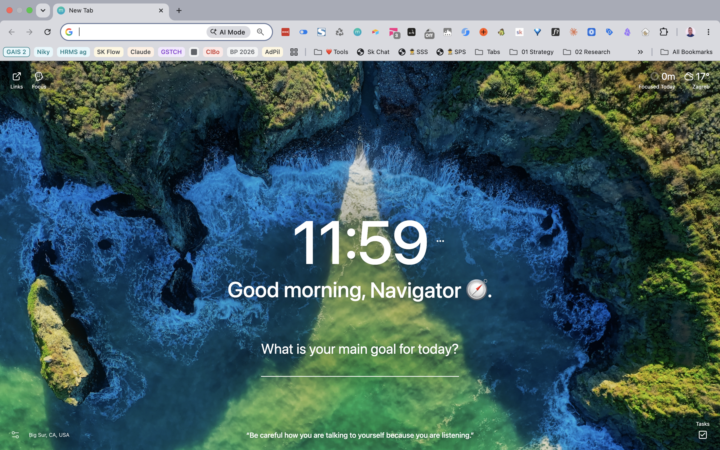Expand the Tools bookmarks folder
Screen dimensions: 720x450
[x=331, y=52]
